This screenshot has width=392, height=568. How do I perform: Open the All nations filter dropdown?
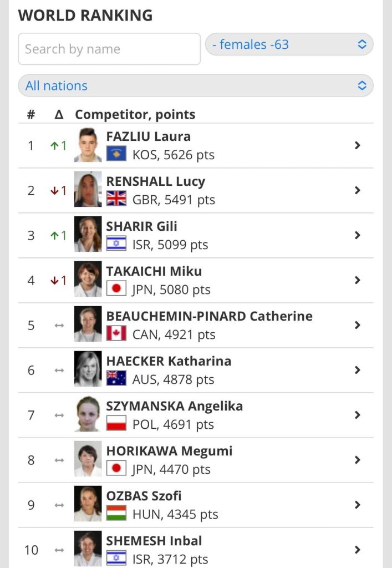tap(196, 85)
